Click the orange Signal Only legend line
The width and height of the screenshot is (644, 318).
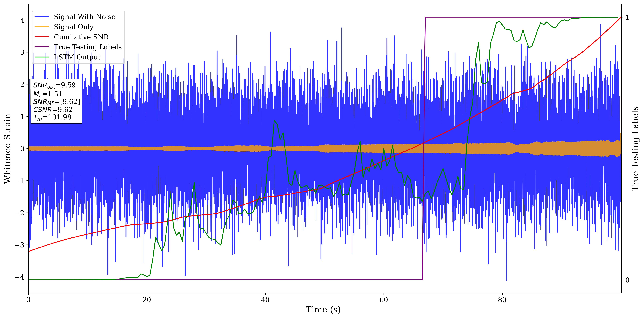[x=42, y=27]
